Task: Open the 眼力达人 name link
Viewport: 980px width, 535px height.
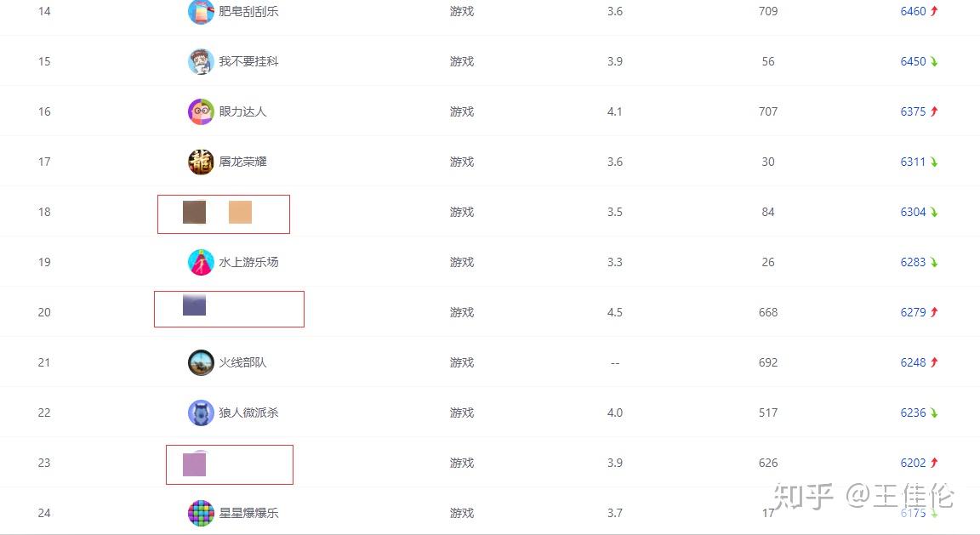Action: point(242,111)
